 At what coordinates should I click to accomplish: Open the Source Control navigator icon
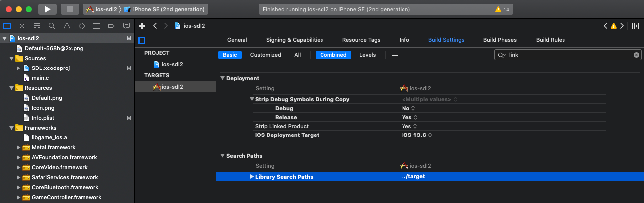tap(22, 26)
